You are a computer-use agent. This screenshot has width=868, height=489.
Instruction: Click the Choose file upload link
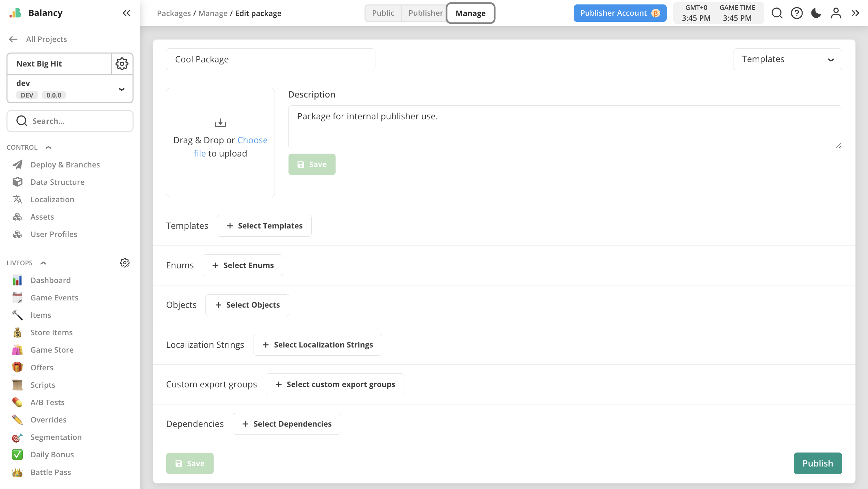252,140
